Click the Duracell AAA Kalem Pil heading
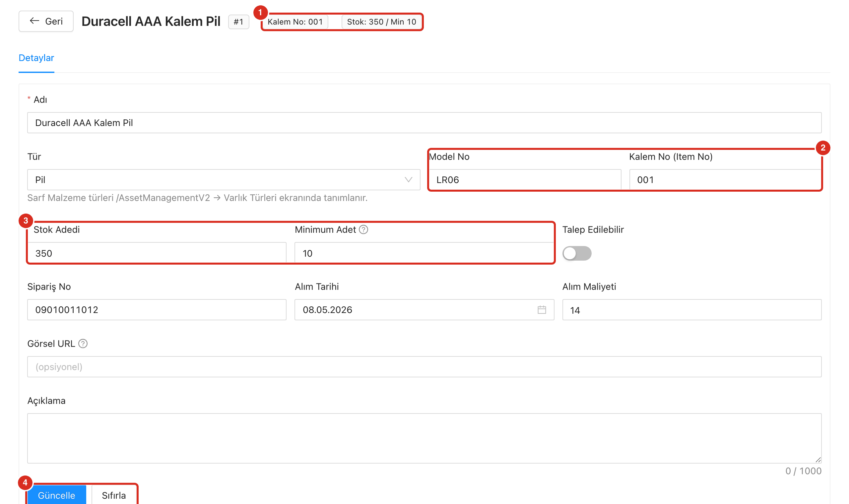Screen dimensions: 849x504 tap(151, 22)
